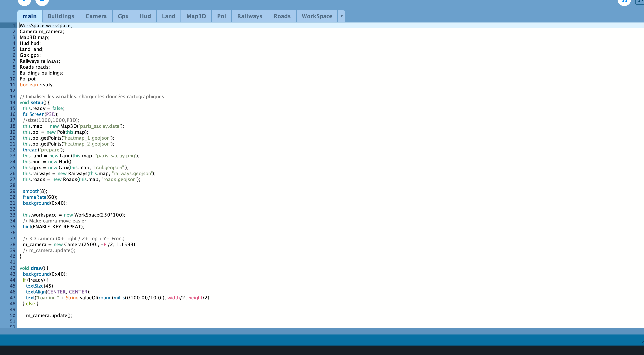The height and width of the screenshot is (355, 644).
Task: Select the Poi tab
Action: pos(221,16)
